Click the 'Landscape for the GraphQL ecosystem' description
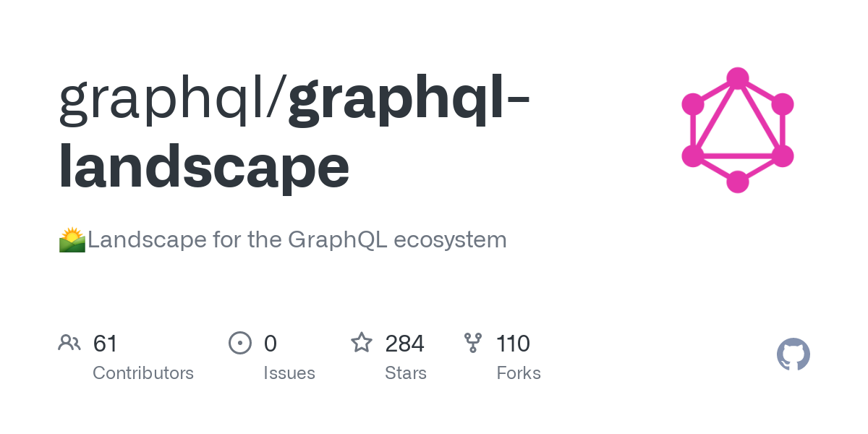The image size is (868, 434). pyautogui.click(x=297, y=239)
